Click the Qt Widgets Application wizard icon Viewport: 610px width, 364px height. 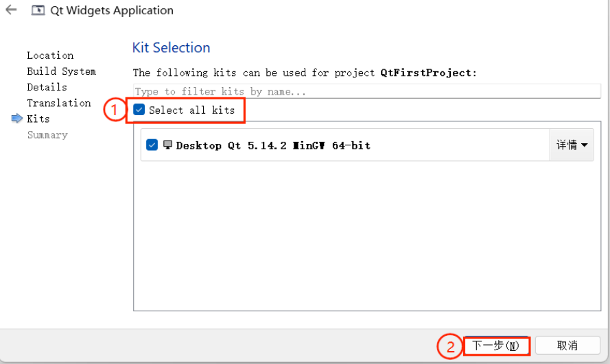[38, 10]
